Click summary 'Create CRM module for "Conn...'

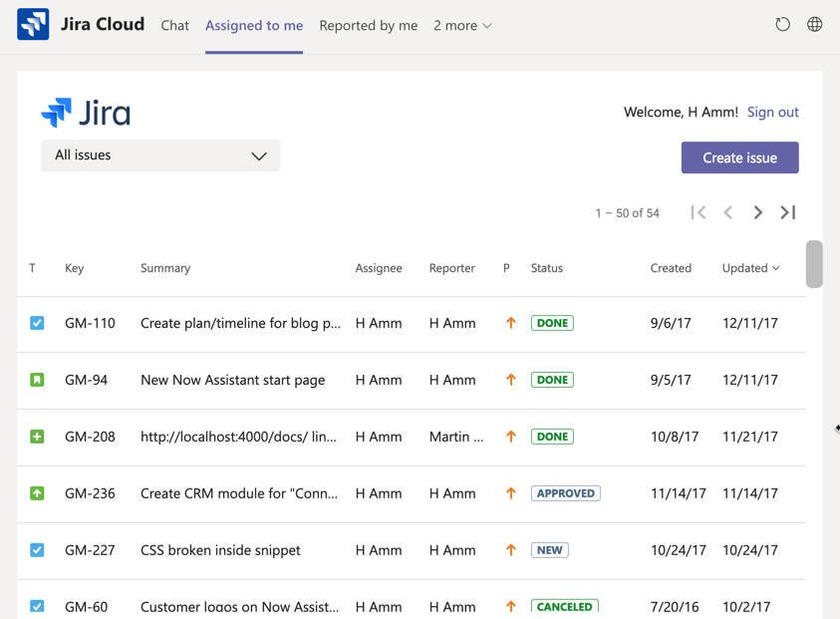click(x=239, y=493)
